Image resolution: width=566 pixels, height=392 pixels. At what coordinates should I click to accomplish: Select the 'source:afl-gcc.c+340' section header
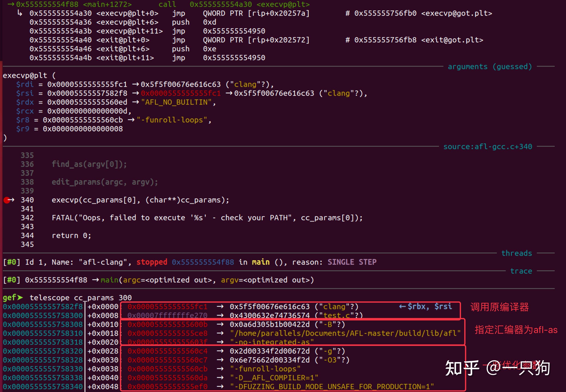488,147
